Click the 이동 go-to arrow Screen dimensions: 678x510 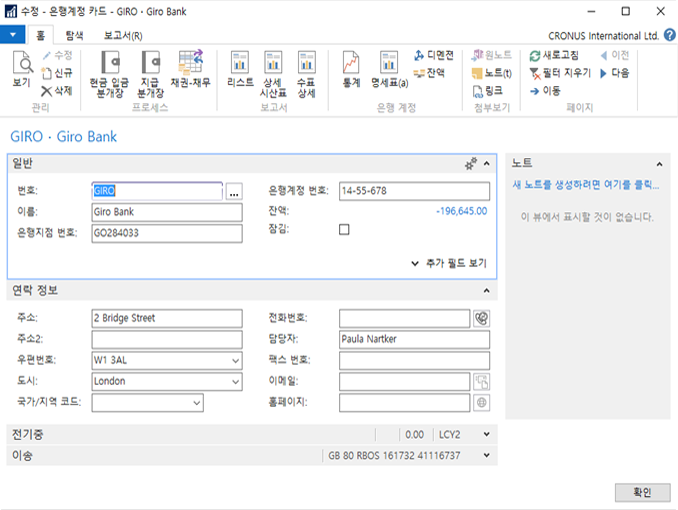(x=535, y=91)
